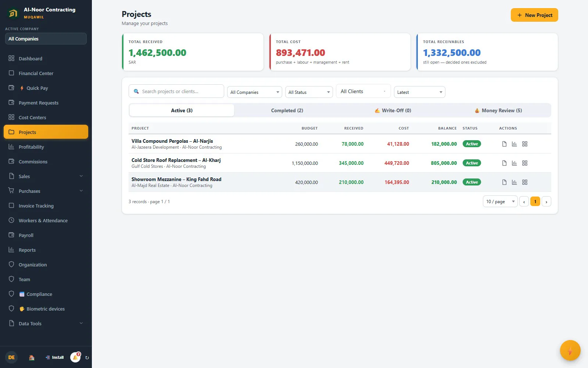Open the notifications bell with 7 alerts
The image size is (588, 368).
point(76,357)
